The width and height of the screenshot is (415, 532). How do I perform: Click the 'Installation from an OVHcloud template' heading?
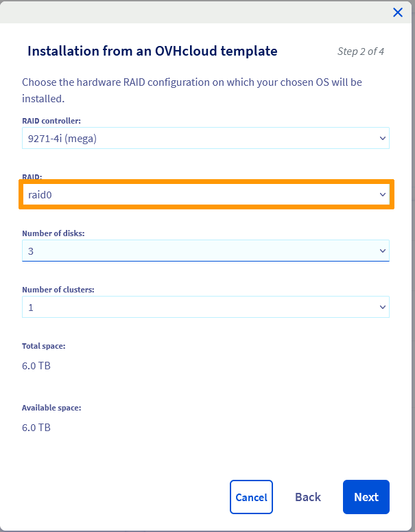click(152, 51)
